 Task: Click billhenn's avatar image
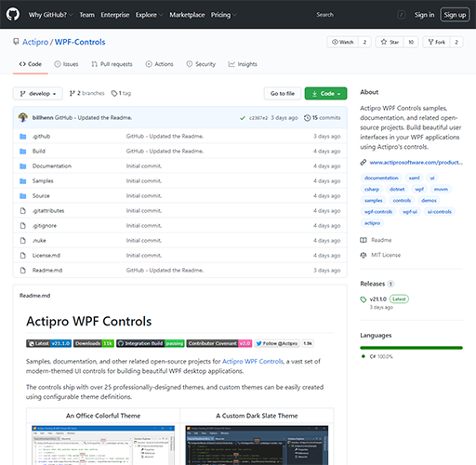(23, 117)
